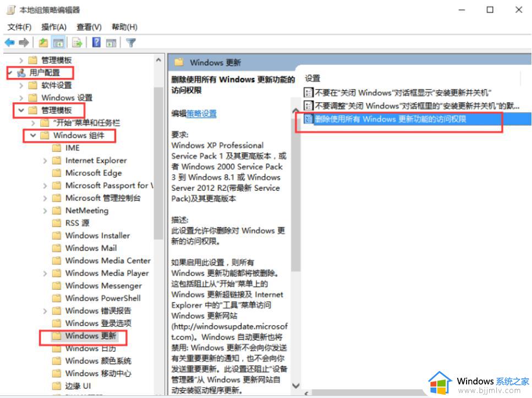
Task: Click the folder icon beside Windows PowerShell
Action: click(57, 298)
